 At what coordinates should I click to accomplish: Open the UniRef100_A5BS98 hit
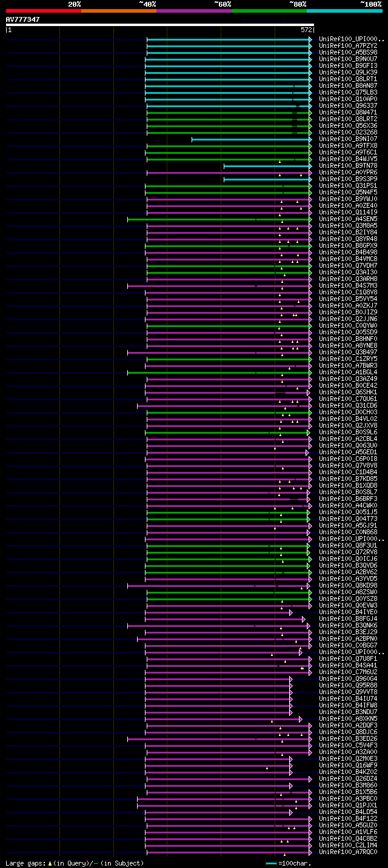(x=348, y=53)
